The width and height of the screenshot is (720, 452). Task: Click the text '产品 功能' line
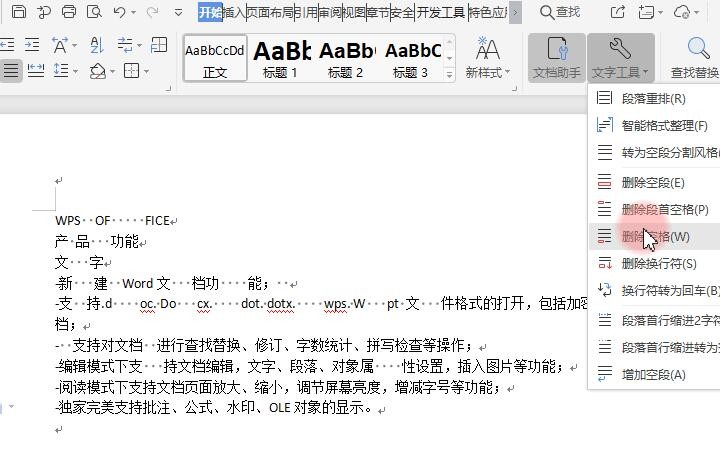click(x=96, y=242)
